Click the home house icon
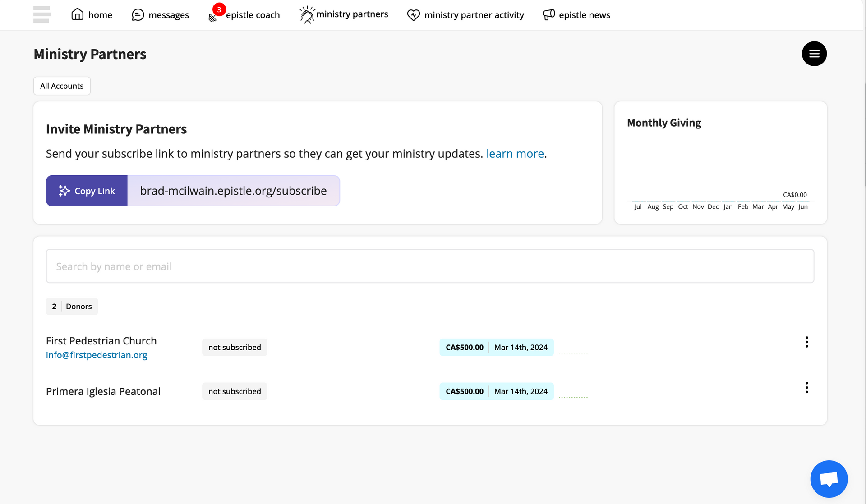The width and height of the screenshot is (866, 504). click(x=78, y=14)
